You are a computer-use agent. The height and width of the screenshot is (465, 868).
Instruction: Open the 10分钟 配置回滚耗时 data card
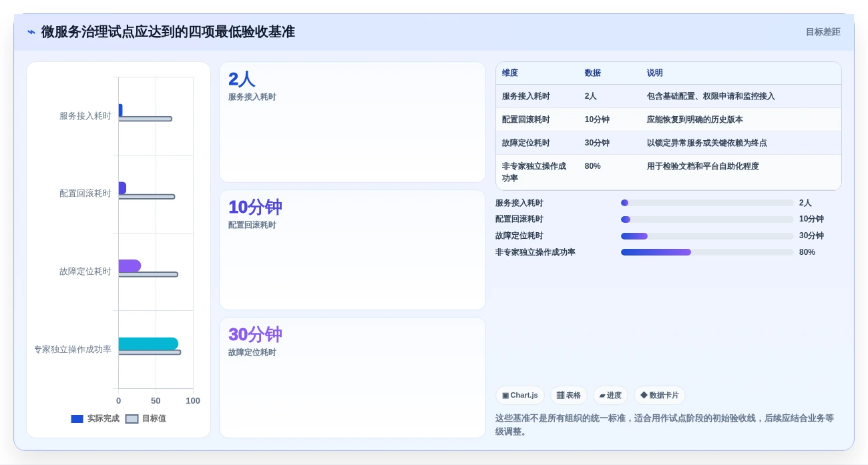coord(353,250)
